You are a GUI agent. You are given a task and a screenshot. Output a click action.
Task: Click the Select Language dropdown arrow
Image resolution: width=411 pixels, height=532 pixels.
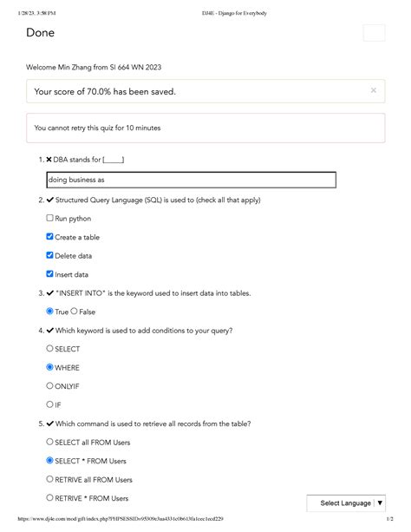tap(380, 503)
